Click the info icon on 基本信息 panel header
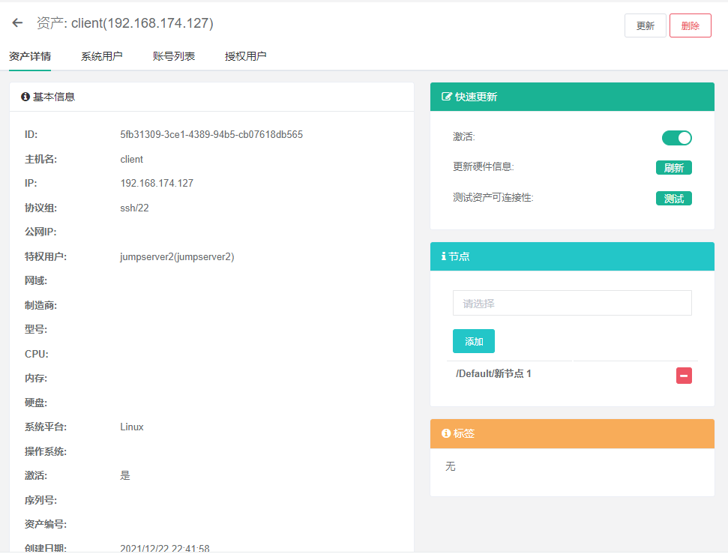 [23, 96]
